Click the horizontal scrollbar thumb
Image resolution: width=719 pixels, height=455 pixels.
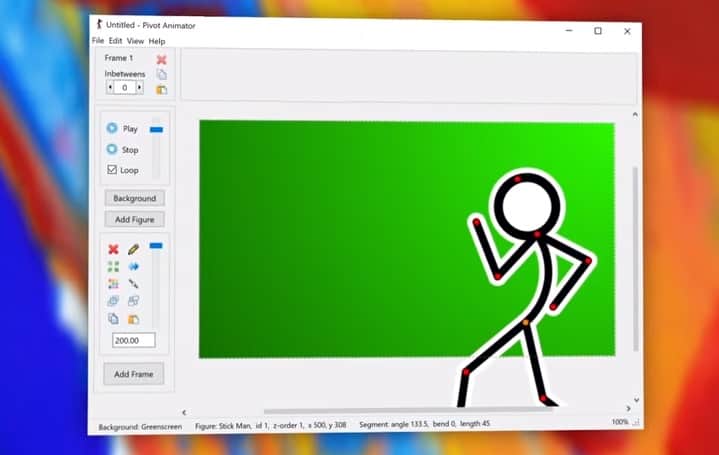pos(408,411)
